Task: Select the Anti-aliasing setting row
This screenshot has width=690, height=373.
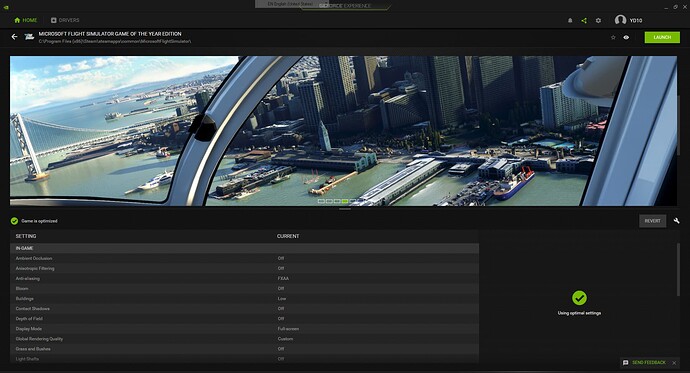Action: point(244,278)
